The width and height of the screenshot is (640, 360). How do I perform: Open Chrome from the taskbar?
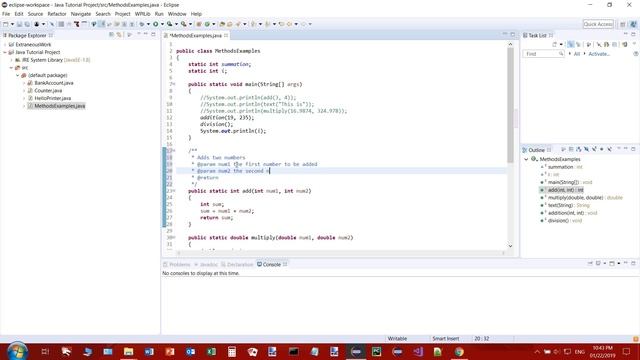pyautogui.click(x=459, y=351)
